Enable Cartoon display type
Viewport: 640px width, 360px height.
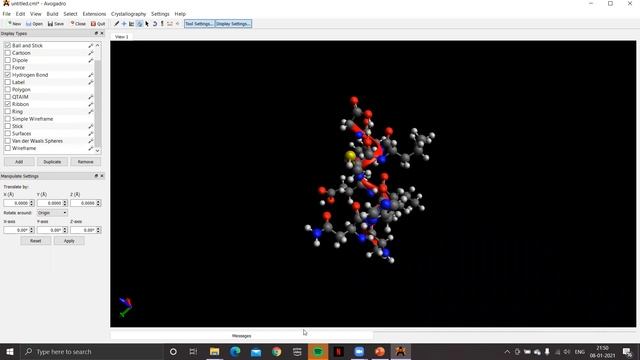(x=8, y=53)
